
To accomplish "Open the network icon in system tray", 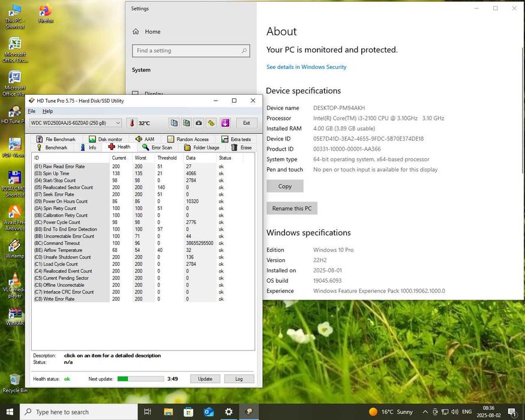I will (445, 412).
